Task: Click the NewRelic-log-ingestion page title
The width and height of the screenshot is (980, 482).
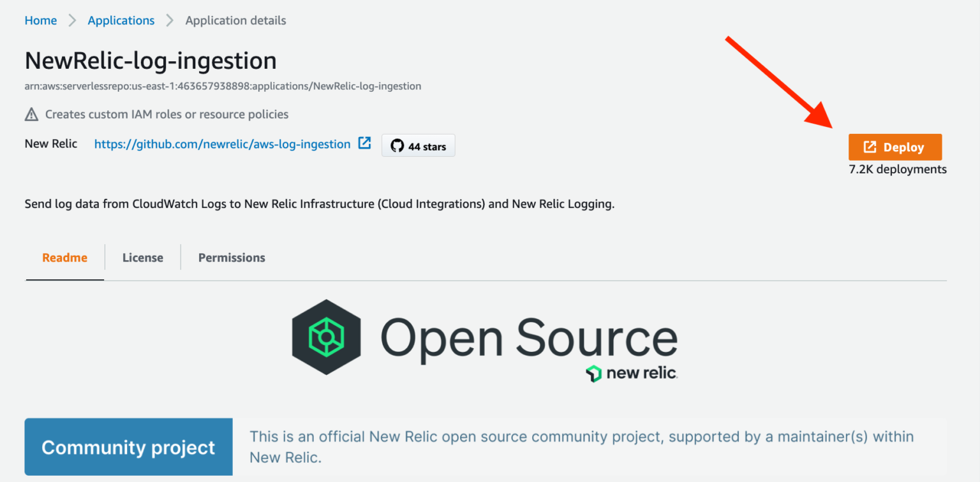Action: pyautogui.click(x=151, y=60)
